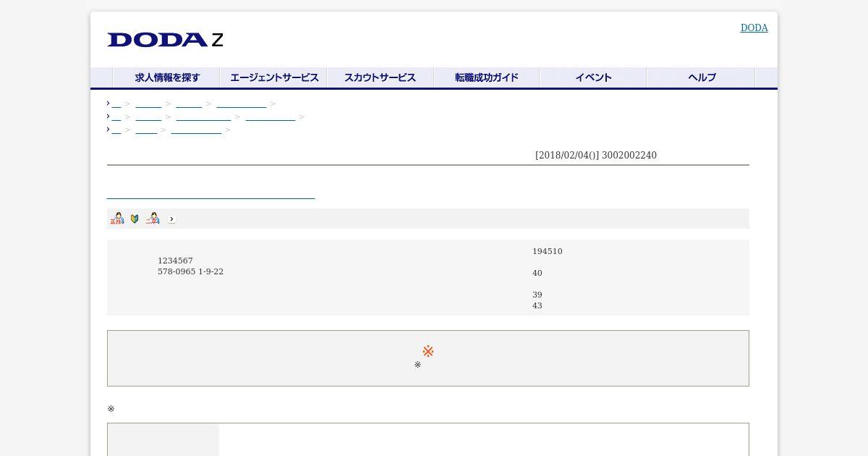Open the DODA link at top right
868x456 pixels.
[754, 28]
